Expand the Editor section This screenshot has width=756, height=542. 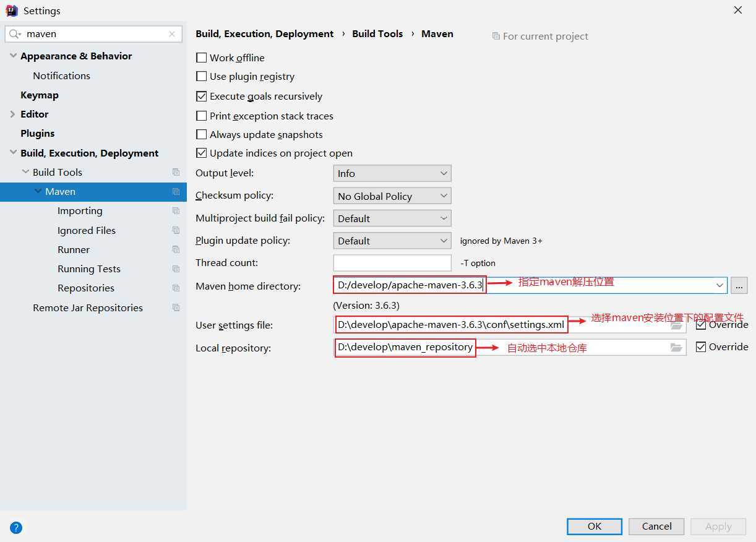tap(13, 114)
